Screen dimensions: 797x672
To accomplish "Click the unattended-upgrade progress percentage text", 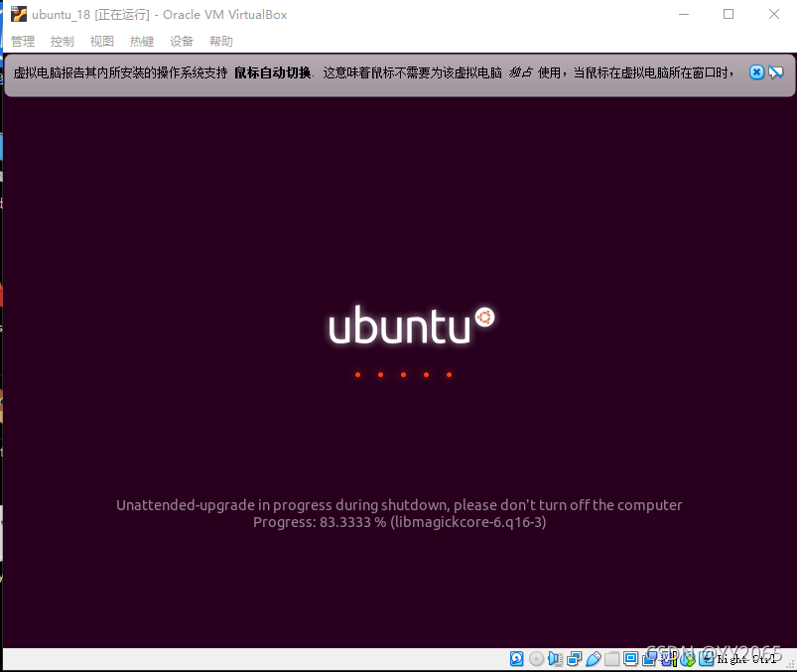I will click(x=400, y=522).
